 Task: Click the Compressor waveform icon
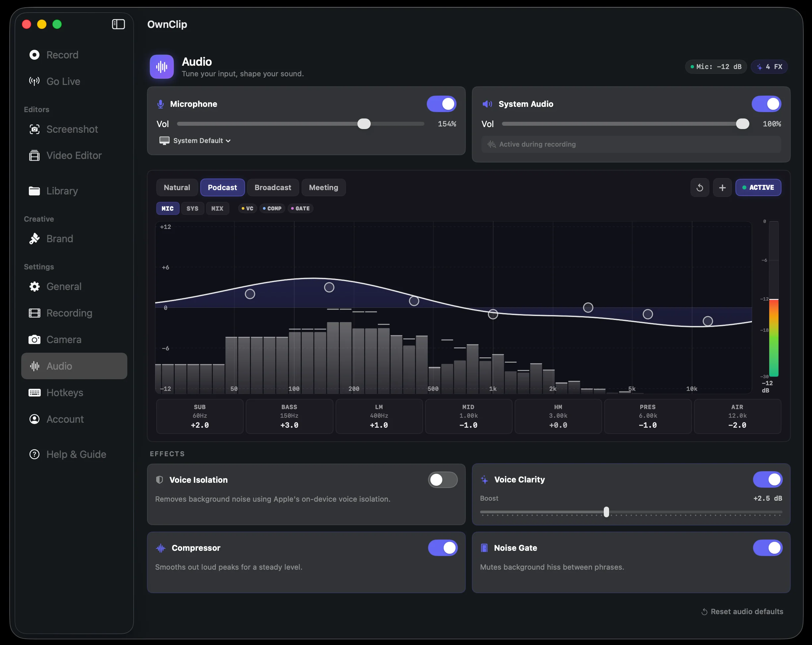tap(161, 548)
